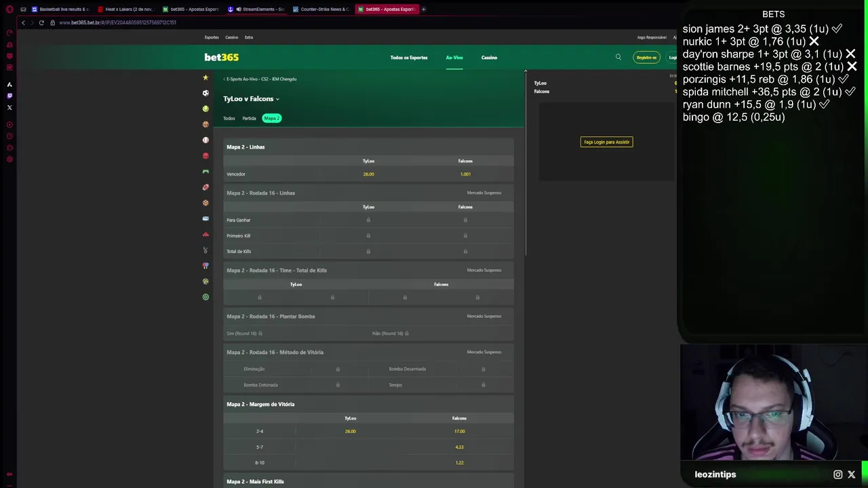Switch to the Partida market tab
Screen dimensions: 868x488
pyautogui.click(x=249, y=119)
